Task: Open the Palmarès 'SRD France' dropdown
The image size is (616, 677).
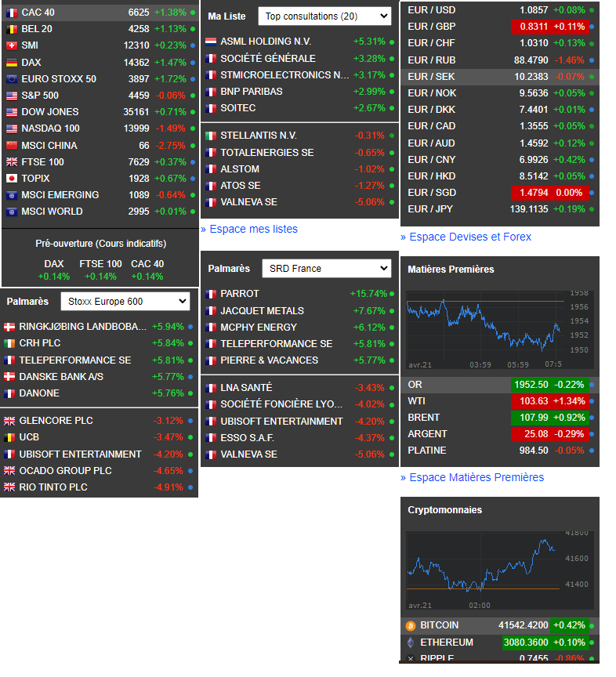Action: pyautogui.click(x=327, y=269)
